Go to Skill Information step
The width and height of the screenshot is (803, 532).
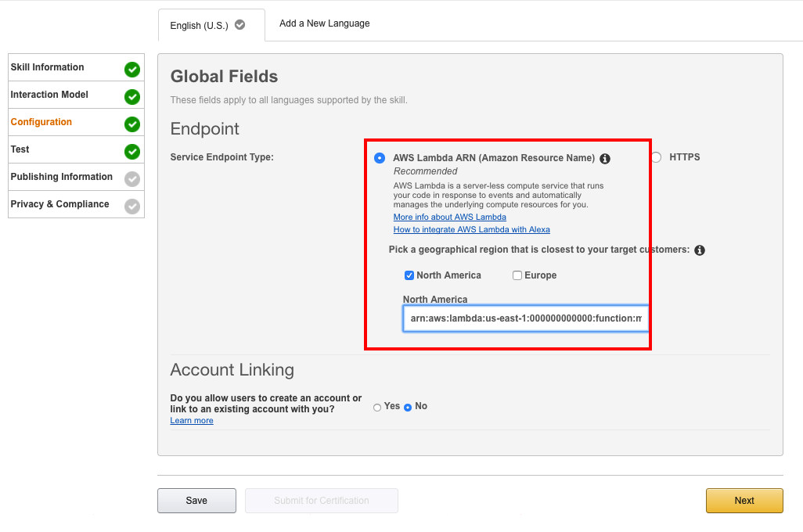76,67
